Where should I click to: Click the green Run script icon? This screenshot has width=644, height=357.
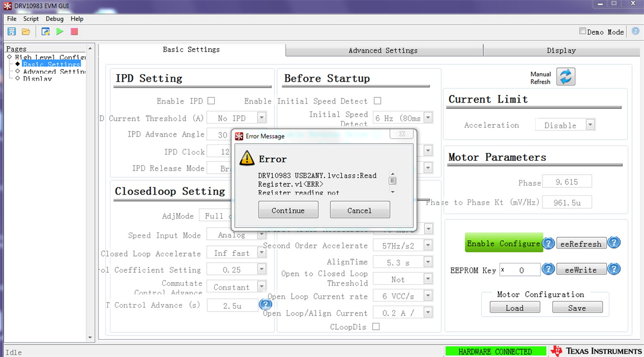60,32
